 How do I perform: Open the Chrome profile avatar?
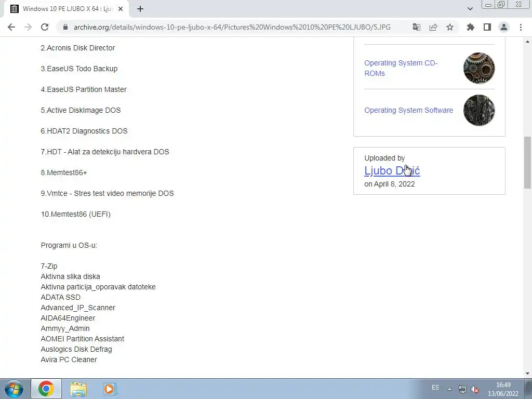504,27
